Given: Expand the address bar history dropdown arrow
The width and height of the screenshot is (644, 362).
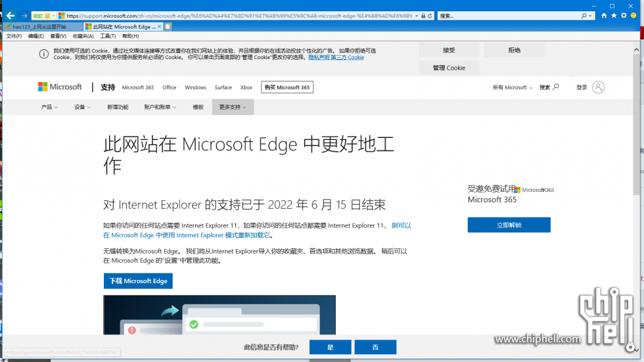Looking at the screenshot, I should coord(417,16).
